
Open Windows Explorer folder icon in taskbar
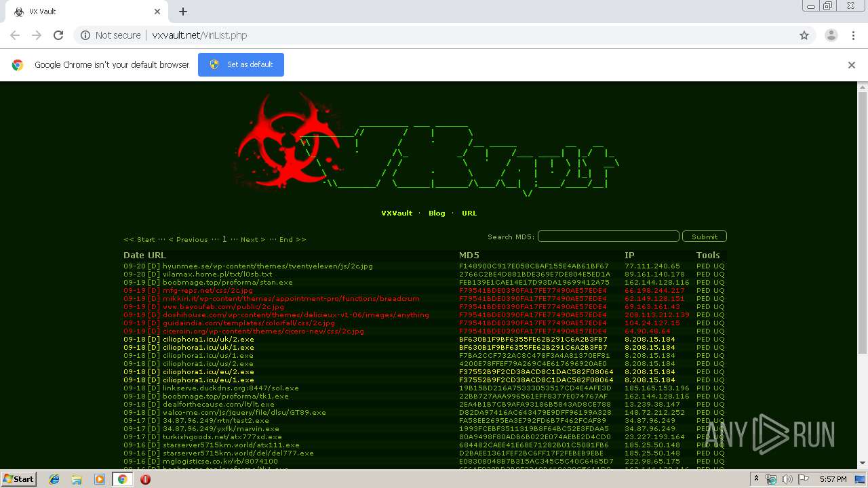(x=77, y=479)
